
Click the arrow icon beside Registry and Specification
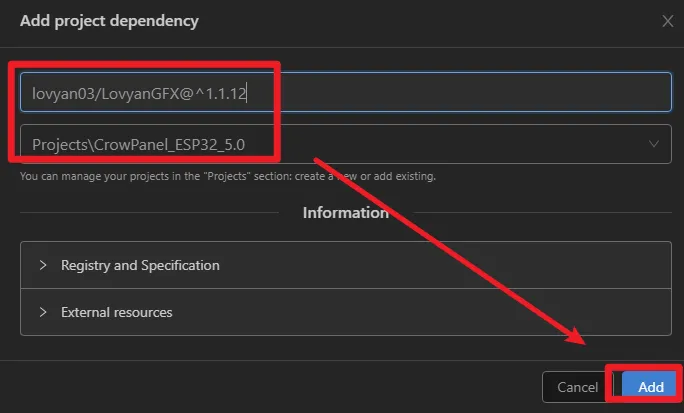pyautogui.click(x=43, y=265)
